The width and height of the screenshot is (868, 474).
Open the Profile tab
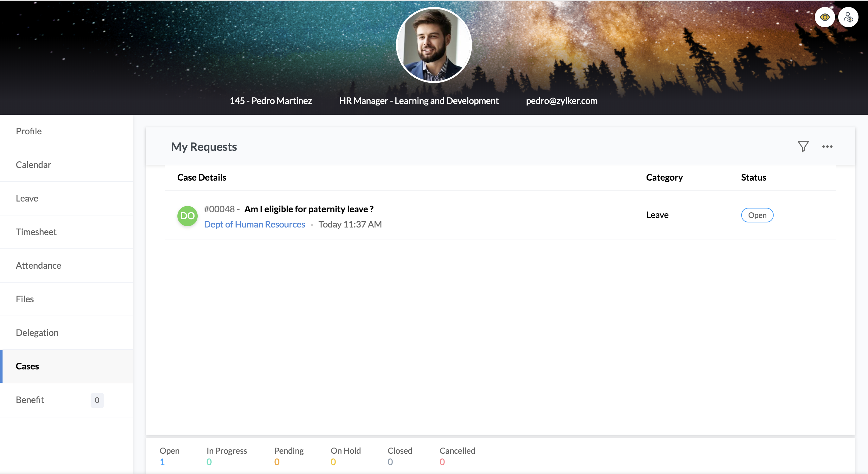29,131
